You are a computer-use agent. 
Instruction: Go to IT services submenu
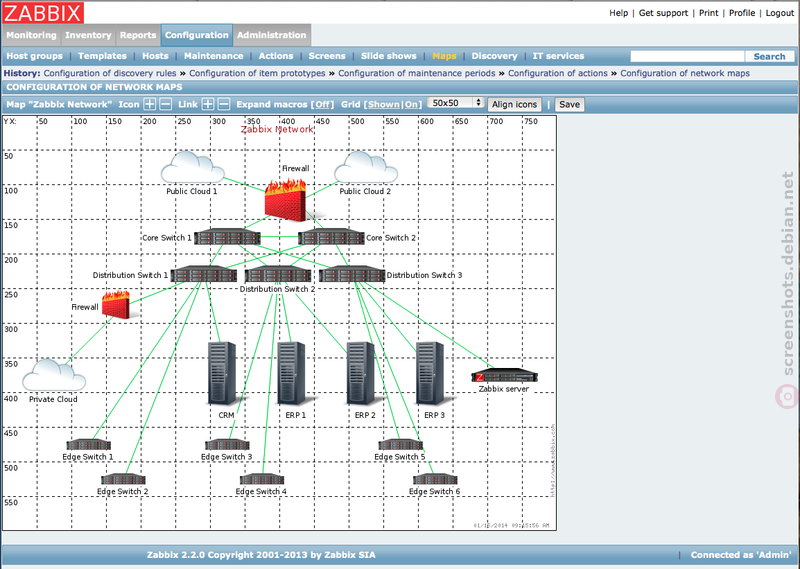[558, 56]
